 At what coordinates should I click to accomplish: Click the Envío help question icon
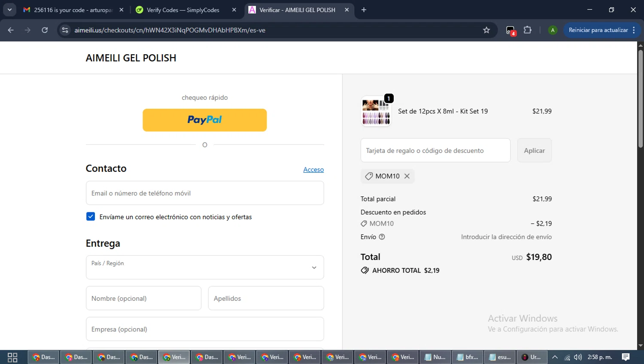click(382, 237)
